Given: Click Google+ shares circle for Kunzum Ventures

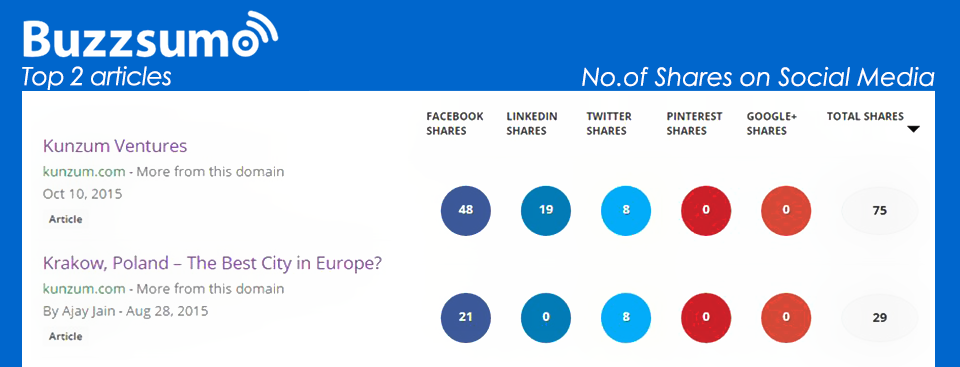Looking at the screenshot, I should point(786,210).
